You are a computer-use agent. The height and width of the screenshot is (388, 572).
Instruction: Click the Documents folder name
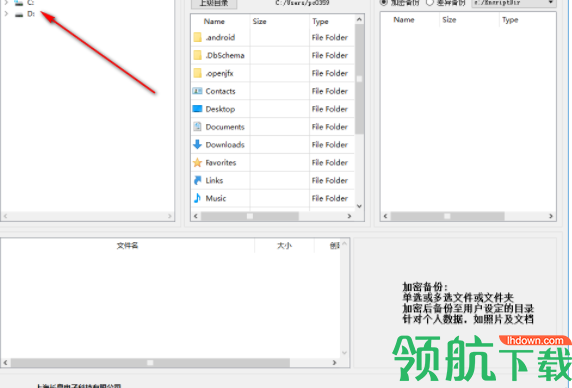point(225,127)
